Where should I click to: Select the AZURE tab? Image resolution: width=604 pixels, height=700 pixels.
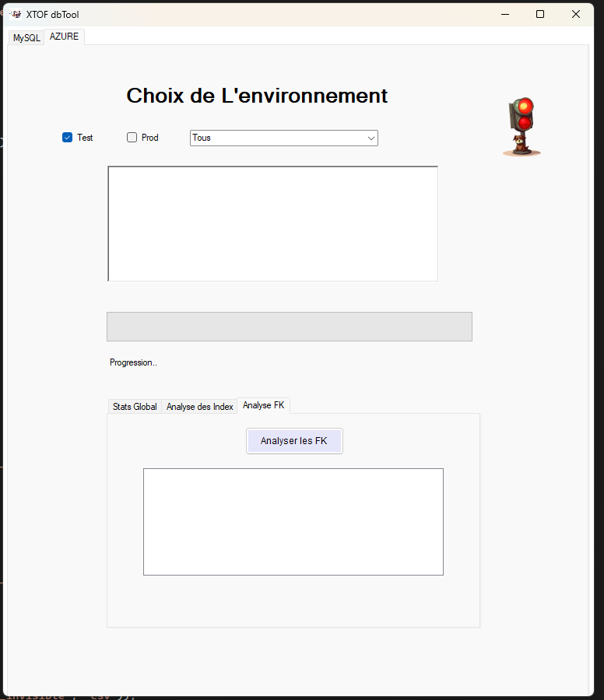click(x=65, y=37)
